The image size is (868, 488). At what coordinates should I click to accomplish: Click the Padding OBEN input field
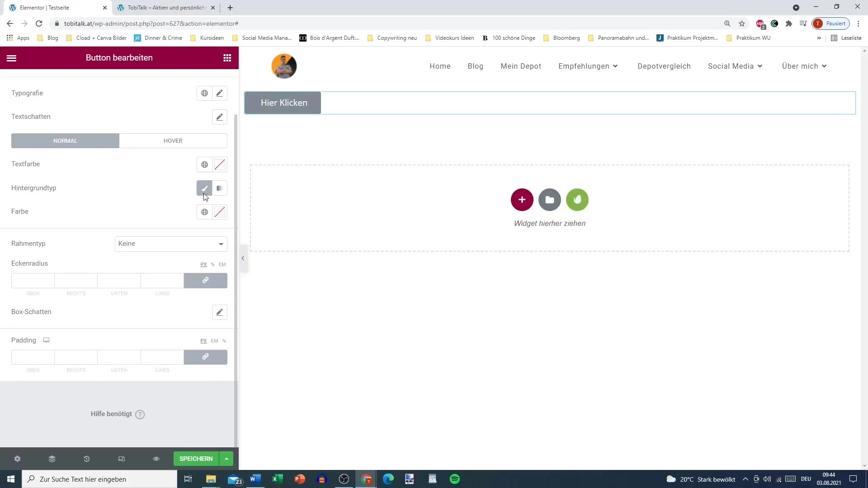point(33,357)
